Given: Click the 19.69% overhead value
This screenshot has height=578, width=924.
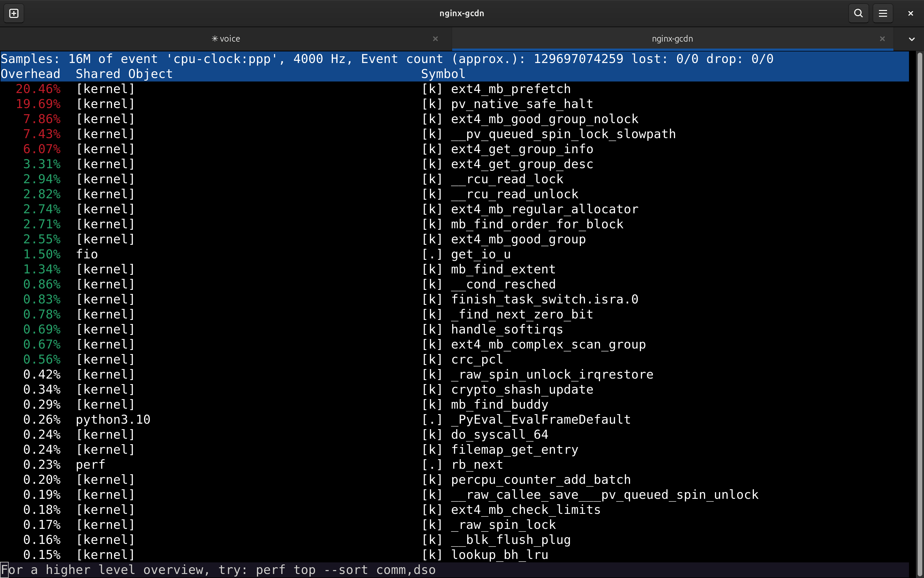Looking at the screenshot, I should tap(38, 104).
